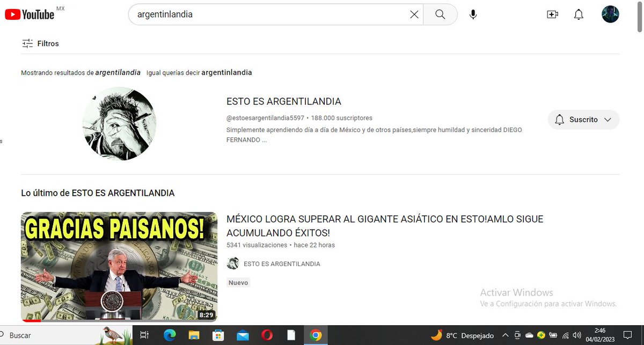Open channel name link below the video
Screen dimensions: 644x345
(282, 264)
